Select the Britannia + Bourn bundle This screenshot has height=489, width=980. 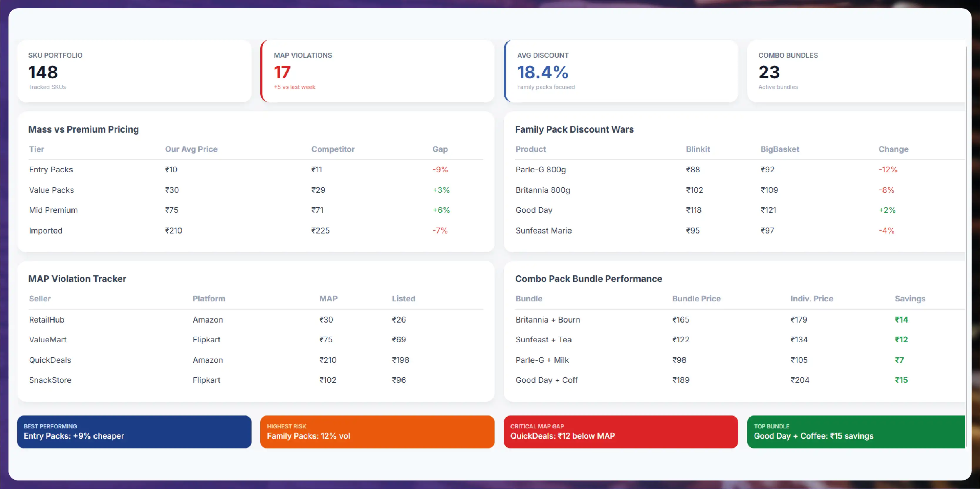pos(740,320)
